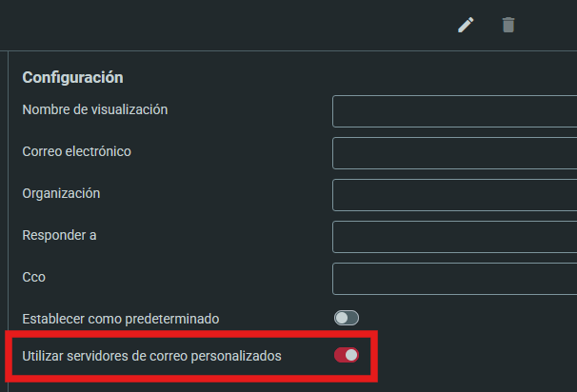The image size is (577, 392).
Task: Click the horizontal divider above Configuración
Action: click(x=286, y=50)
